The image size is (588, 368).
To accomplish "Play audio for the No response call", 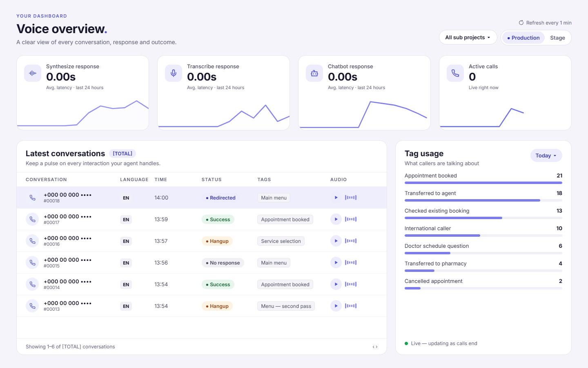I will coord(336,263).
